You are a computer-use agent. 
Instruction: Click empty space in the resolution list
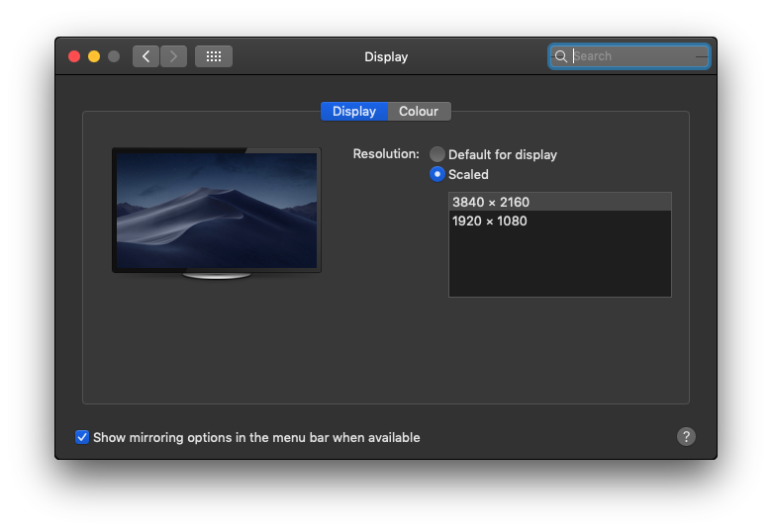tap(559, 263)
